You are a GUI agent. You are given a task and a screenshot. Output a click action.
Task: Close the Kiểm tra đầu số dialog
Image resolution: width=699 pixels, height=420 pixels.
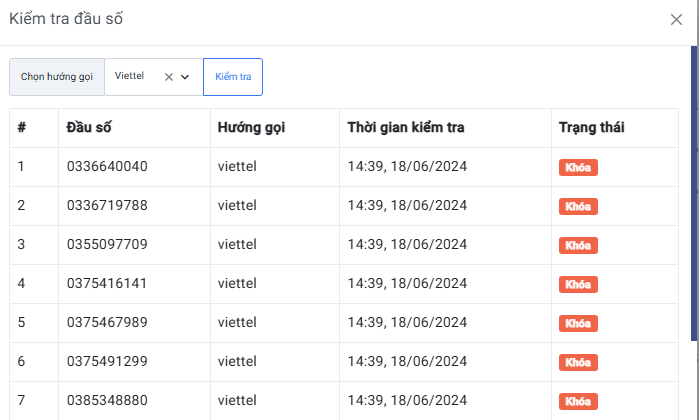click(x=676, y=20)
